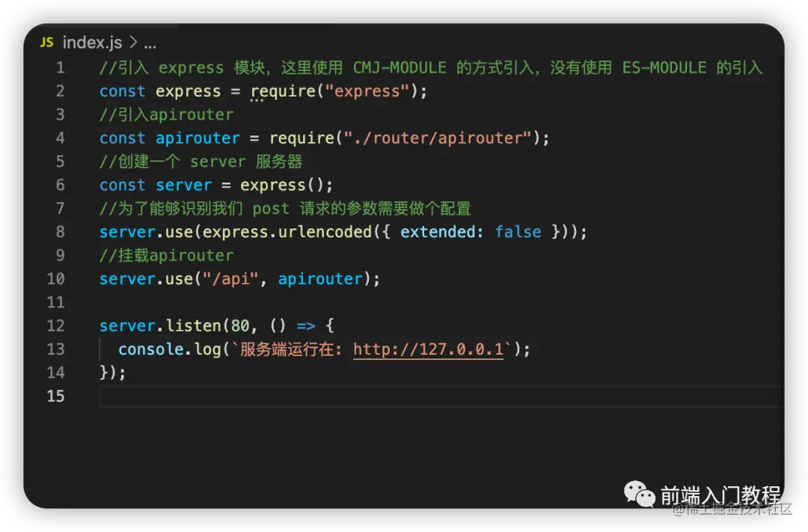The height and width of the screenshot is (532, 808).
Task: Click the extended property key on line 8
Action: pyautogui.click(x=438, y=232)
